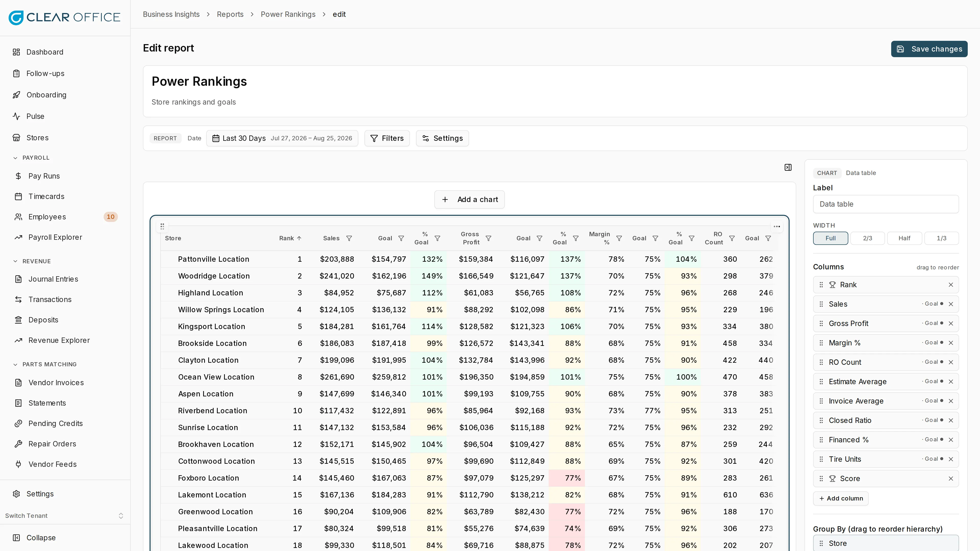Screen dimensions: 980x551
Task: Open the Last 30 Days date picker
Action: [282, 139]
